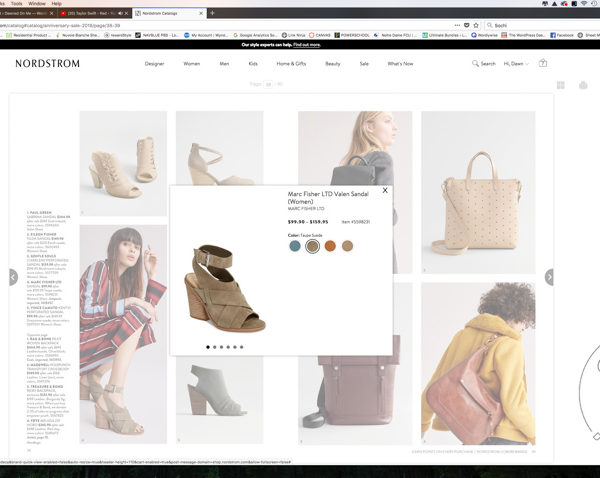Viewport: 600px width, 478px height.
Task: Click the MARC FISHER LTD brand link
Action: pyautogui.click(x=306, y=209)
